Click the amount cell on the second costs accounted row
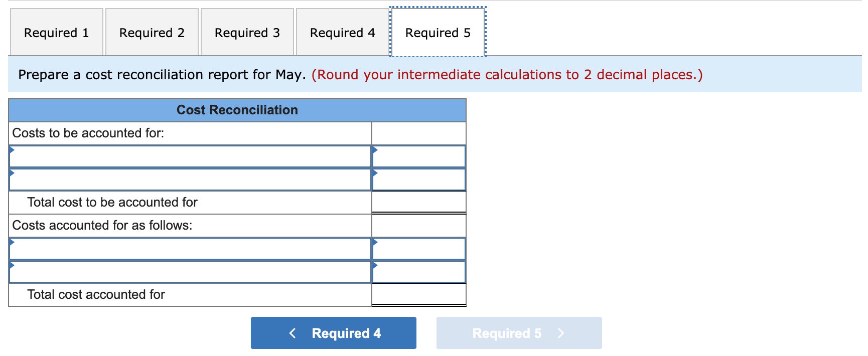This screenshot has width=868, height=356. 418,271
